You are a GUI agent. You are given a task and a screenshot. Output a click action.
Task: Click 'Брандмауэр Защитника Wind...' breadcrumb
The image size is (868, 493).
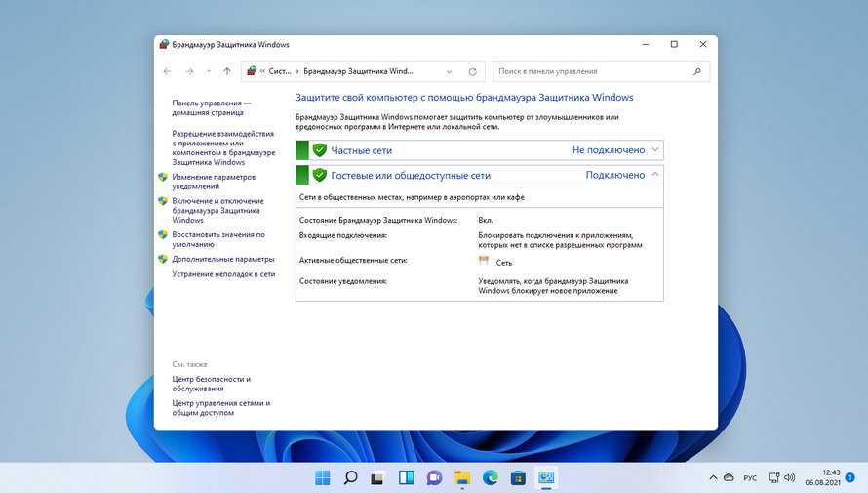pyautogui.click(x=358, y=71)
